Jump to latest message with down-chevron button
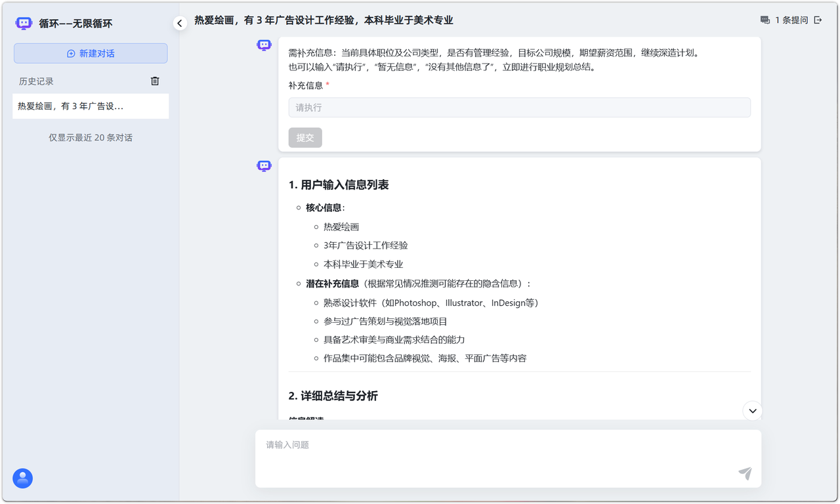This screenshot has width=840, height=504. click(752, 411)
